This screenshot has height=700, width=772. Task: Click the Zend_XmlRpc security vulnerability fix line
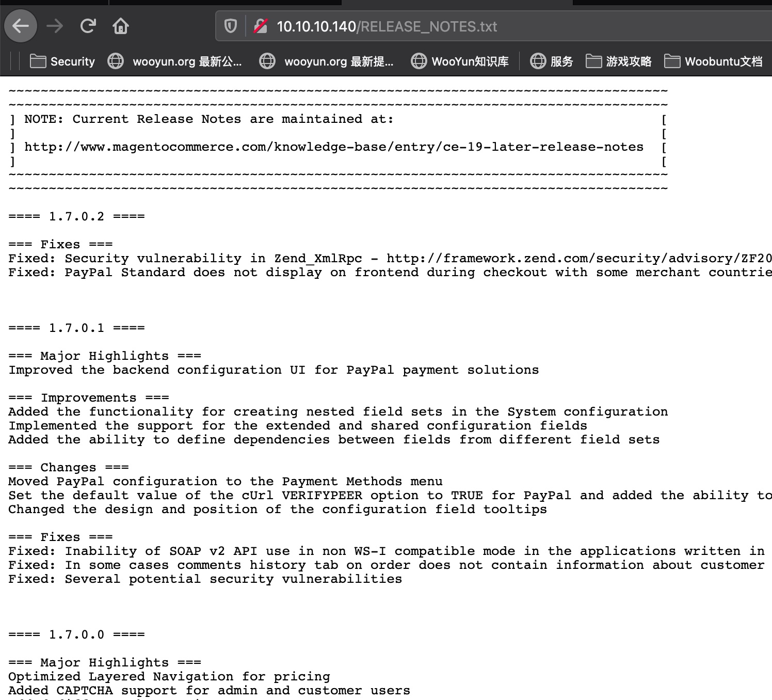pos(390,259)
